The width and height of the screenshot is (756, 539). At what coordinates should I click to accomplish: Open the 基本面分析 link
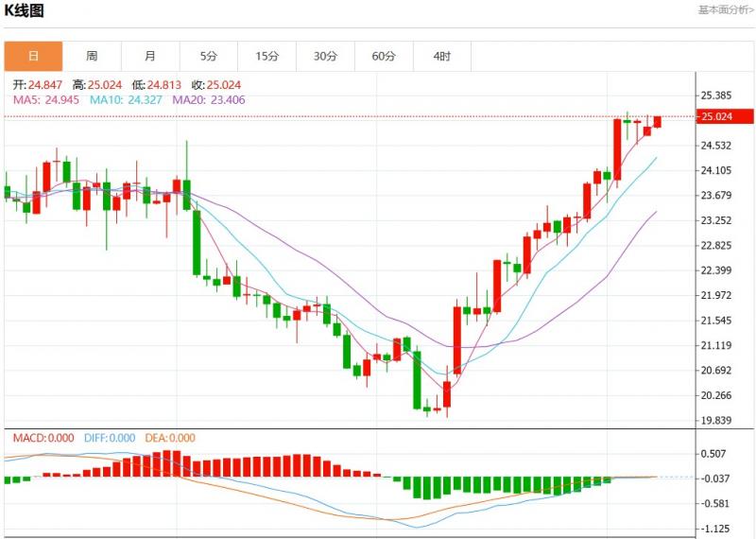point(726,10)
